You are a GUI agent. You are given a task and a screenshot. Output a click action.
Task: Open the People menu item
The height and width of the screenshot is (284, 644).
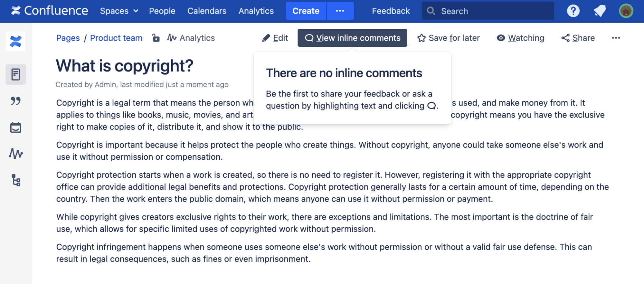tap(162, 11)
